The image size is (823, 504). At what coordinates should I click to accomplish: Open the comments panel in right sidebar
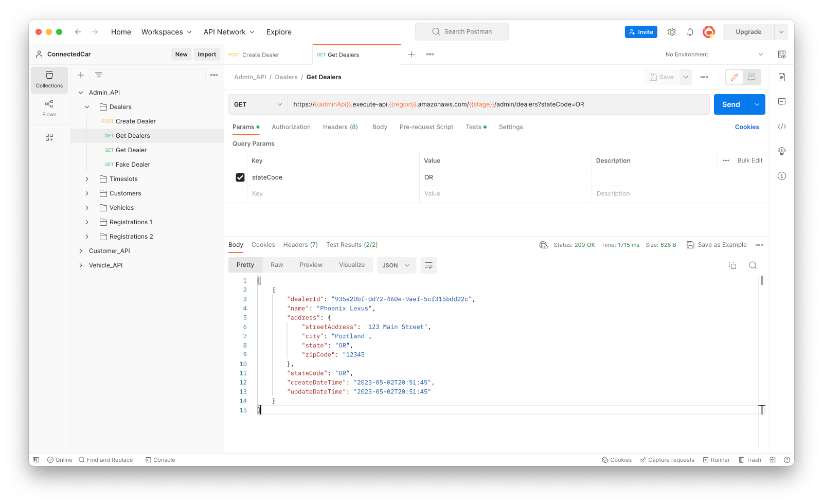point(782,102)
